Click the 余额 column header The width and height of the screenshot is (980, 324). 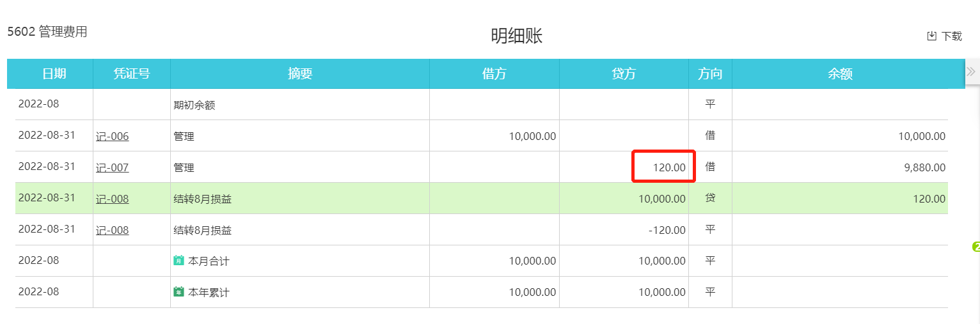coord(840,73)
